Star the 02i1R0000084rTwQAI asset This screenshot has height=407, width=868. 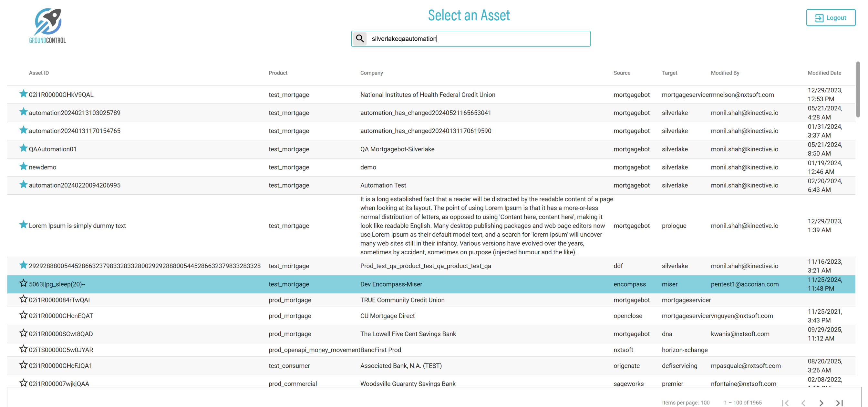(23, 299)
